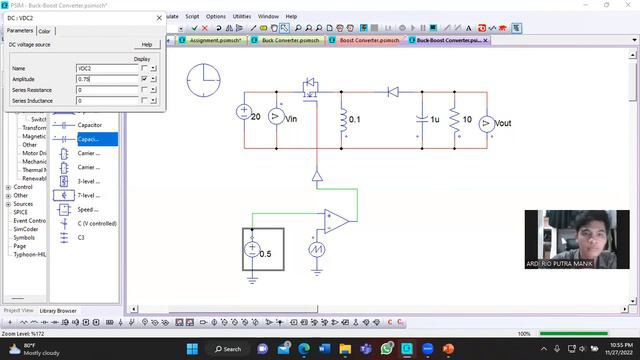
Task: Switch to Buck Converter.psimsch tab
Action: click(x=287, y=40)
